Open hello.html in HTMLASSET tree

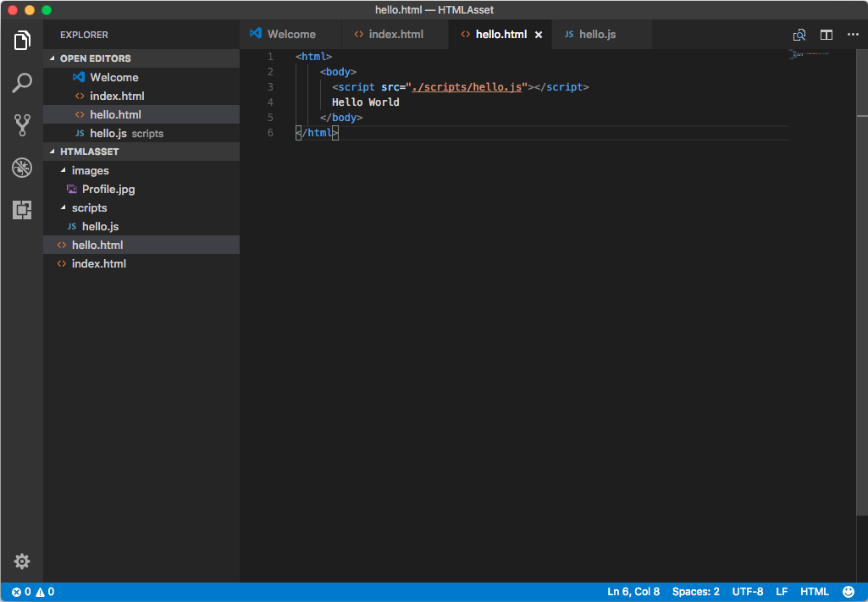141,245
